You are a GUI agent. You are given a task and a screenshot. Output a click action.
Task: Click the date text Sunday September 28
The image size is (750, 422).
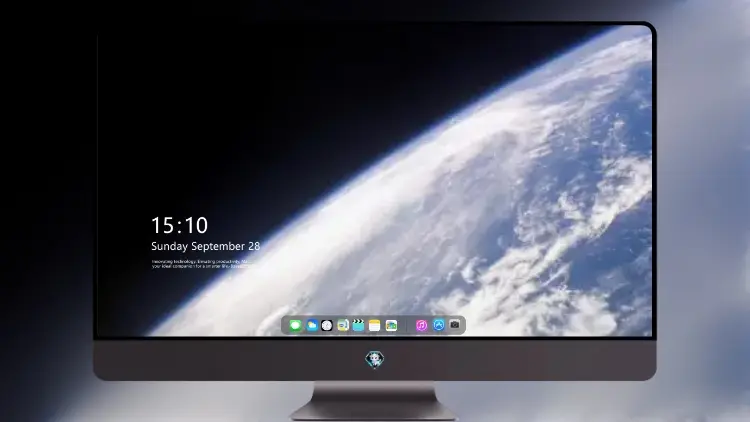click(x=206, y=246)
